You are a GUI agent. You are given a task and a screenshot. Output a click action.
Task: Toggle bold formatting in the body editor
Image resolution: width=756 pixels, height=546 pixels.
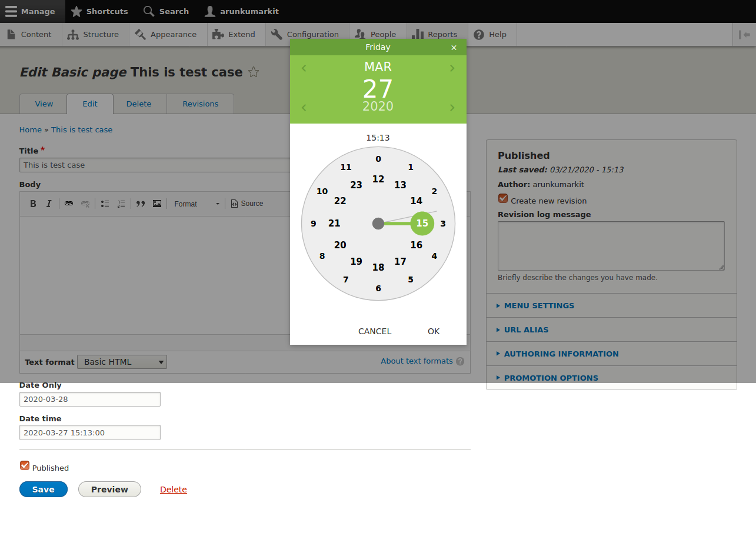(33, 203)
